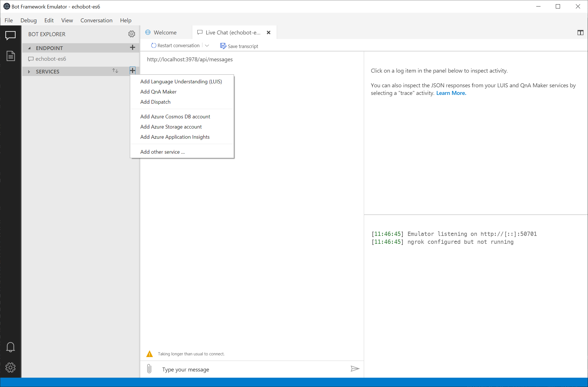This screenshot has height=387, width=588.
Task: Click the Bot Explorer settings gear icon
Action: point(132,34)
